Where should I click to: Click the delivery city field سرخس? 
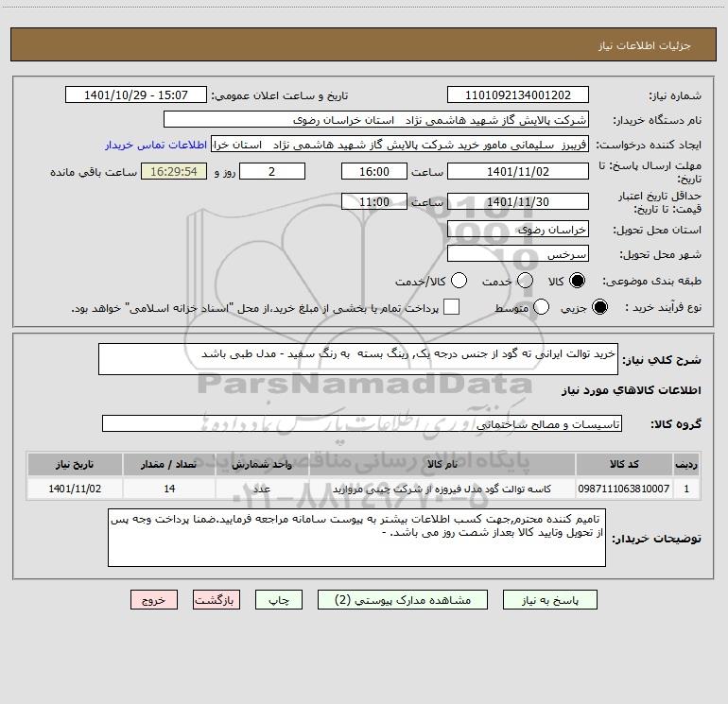pos(518,254)
